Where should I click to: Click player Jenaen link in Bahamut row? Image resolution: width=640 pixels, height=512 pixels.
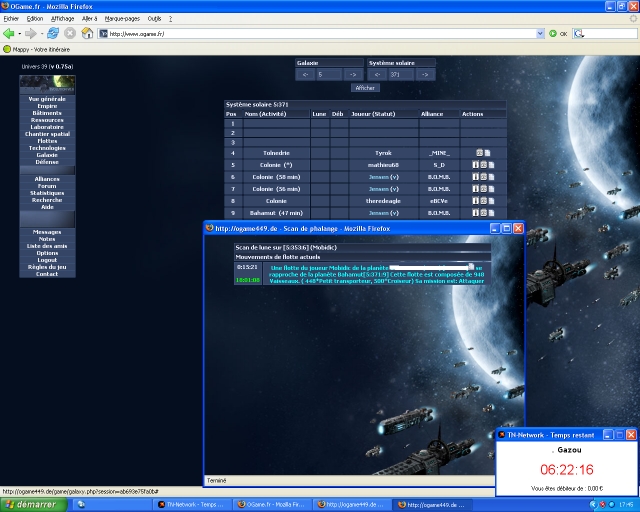[x=379, y=213]
